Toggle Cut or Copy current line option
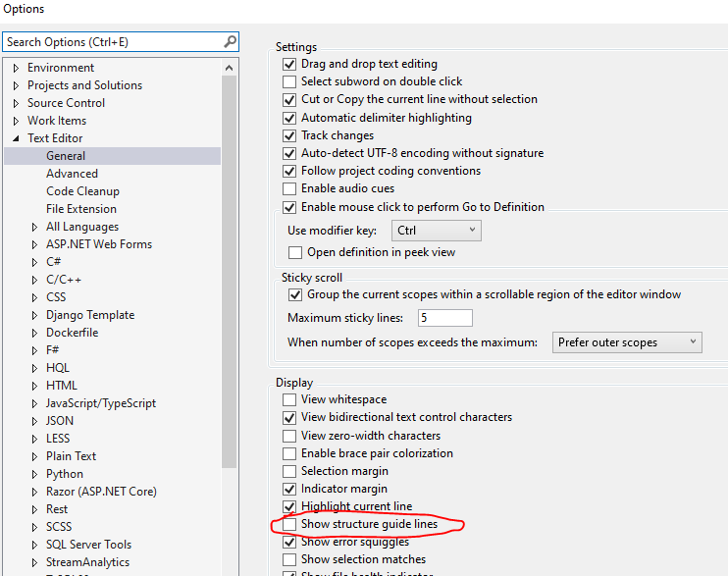The image size is (728, 576). pos(289,100)
